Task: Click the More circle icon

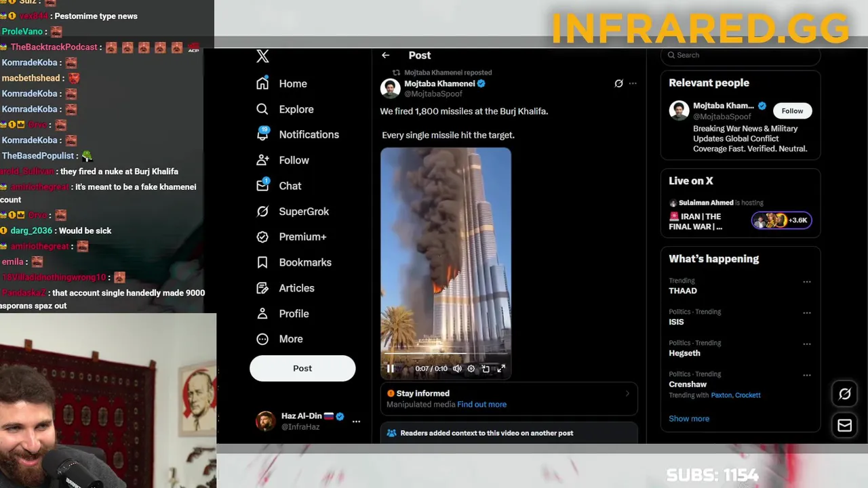Action: [262, 339]
